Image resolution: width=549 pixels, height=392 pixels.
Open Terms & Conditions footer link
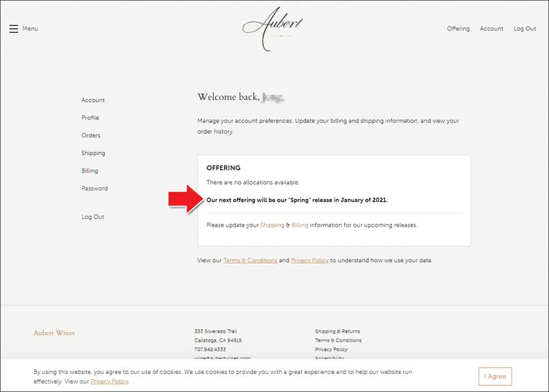338,340
